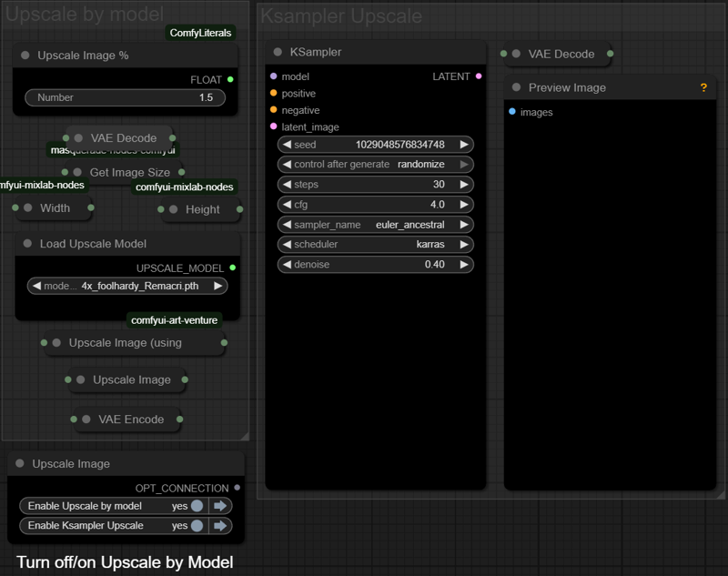728x576 pixels.
Task: Toggle the Enable Upscale by model switch
Action: pyautogui.click(x=197, y=506)
